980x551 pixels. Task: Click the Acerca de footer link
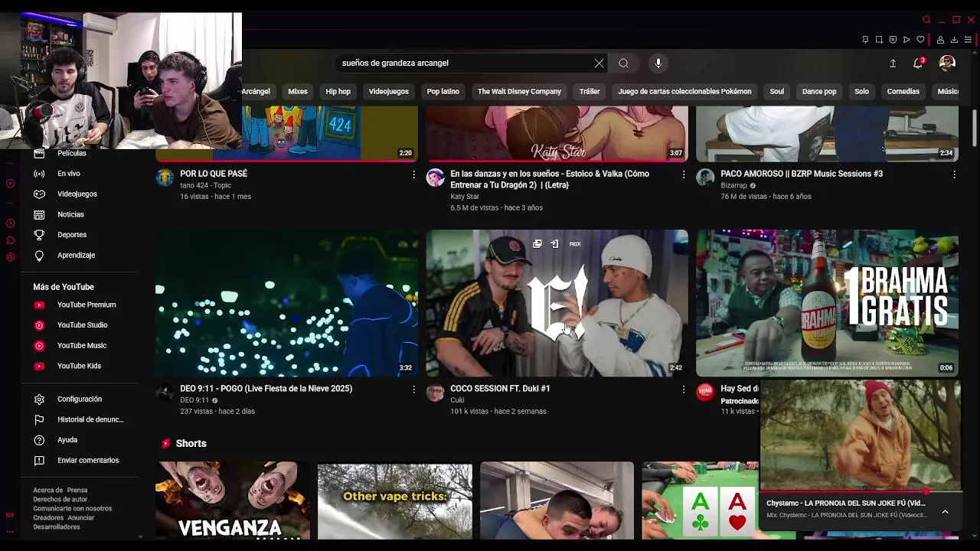click(47, 491)
